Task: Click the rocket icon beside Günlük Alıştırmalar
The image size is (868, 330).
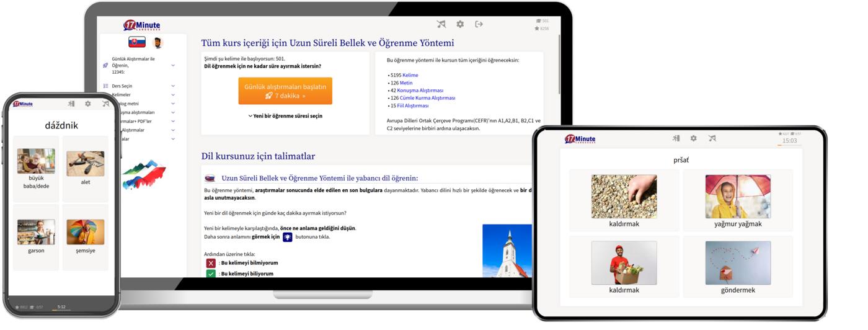Action: [106, 65]
